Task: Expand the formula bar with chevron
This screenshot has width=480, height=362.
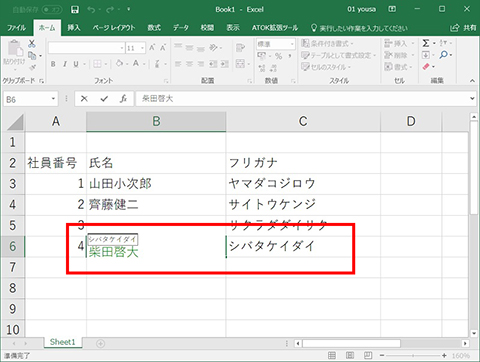Action: coord(472,99)
